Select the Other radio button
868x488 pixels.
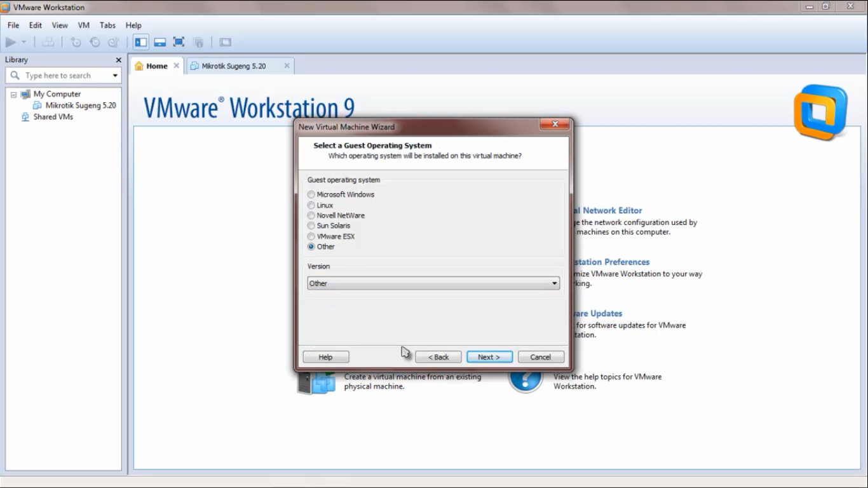pos(311,247)
